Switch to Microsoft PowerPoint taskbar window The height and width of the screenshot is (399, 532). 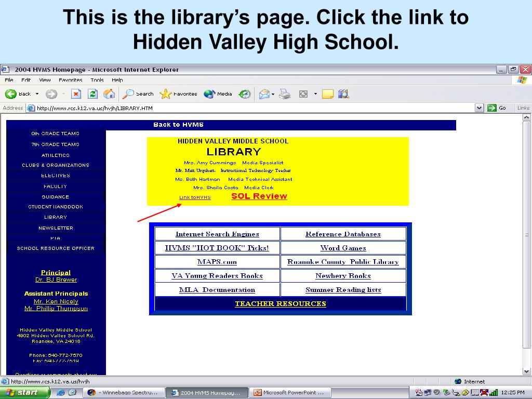[x=290, y=393]
